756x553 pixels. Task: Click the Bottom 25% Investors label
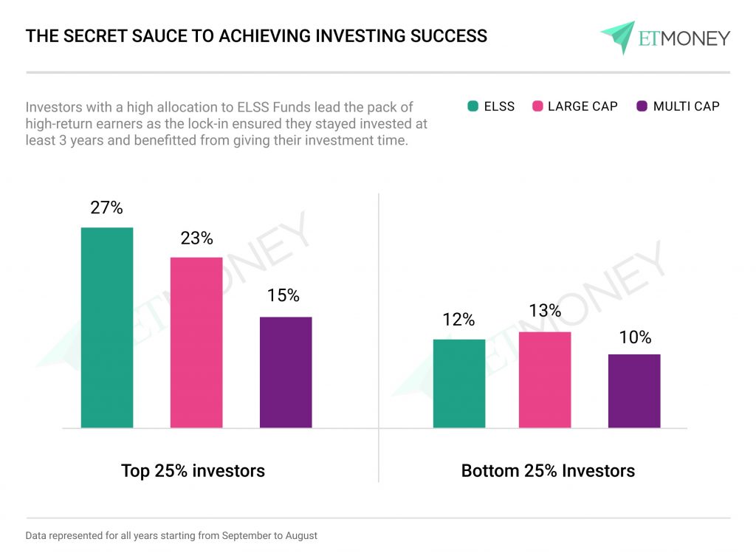(548, 470)
